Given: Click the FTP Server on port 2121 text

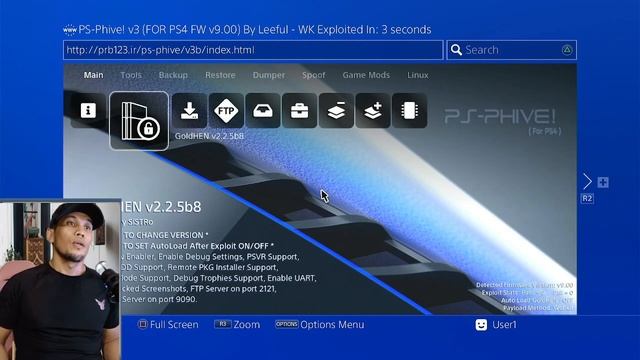Looking at the screenshot, I should [233, 289].
